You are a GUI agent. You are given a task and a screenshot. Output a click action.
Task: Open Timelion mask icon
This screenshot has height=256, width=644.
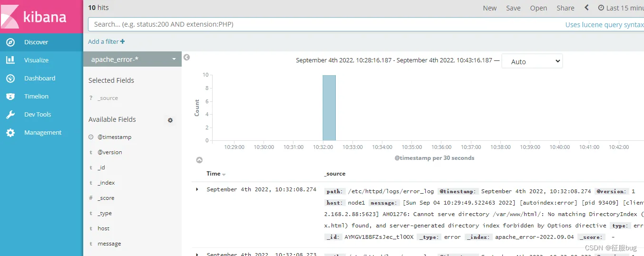(x=10, y=96)
